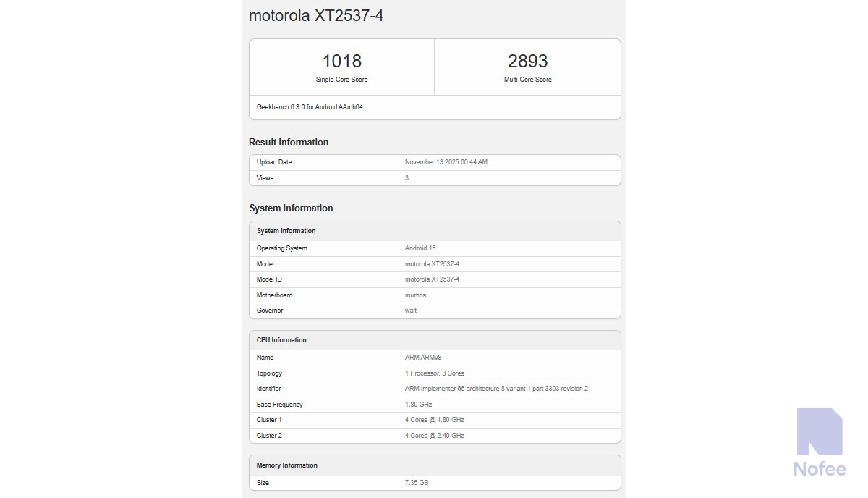The image size is (868, 498).
Task: Select the Upload Date value November 13 2025
Action: tap(446, 162)
